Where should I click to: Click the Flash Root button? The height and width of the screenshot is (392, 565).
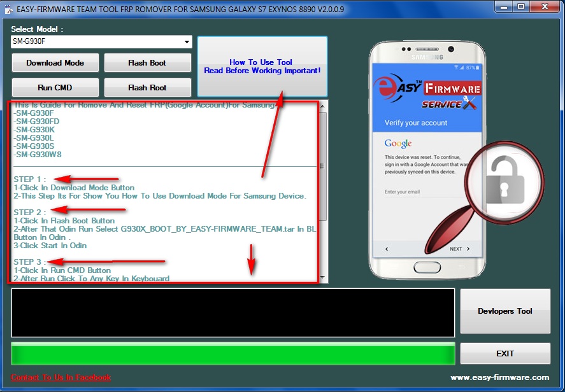click(147, 87)
